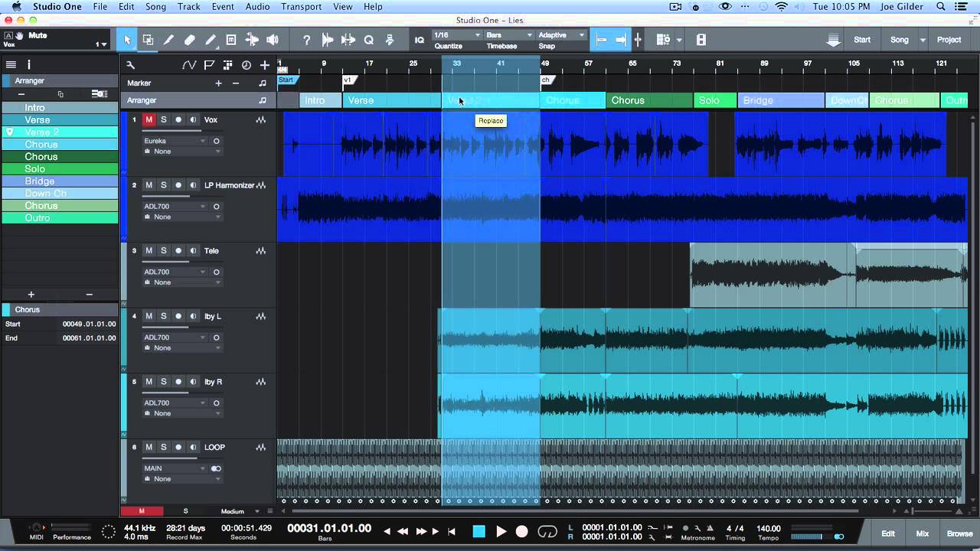Viewport: 980px width, 551px height.
Task: Remove arranger section with bottom minus
Action: (x=89, y=295)
